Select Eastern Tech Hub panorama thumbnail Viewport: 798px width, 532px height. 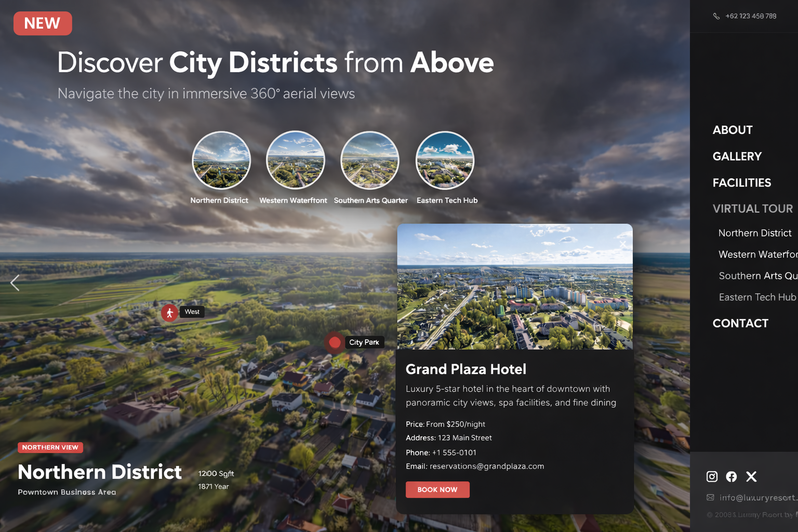click(445, 161)
